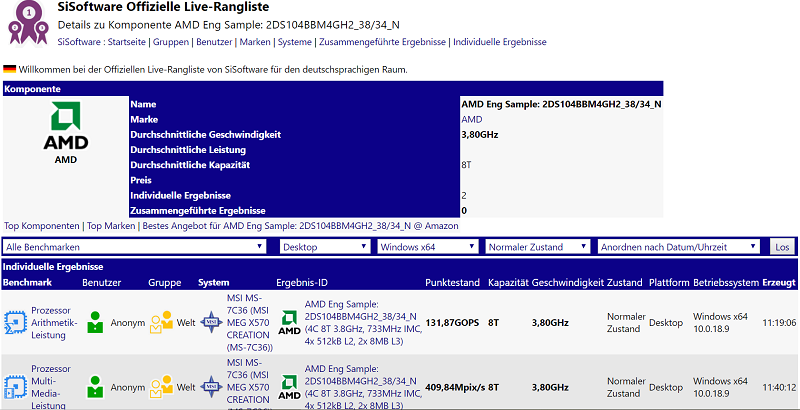Open the Desktop platform dropdown
The width and height of the screenshot is (800, 410).
click(325, 247)
